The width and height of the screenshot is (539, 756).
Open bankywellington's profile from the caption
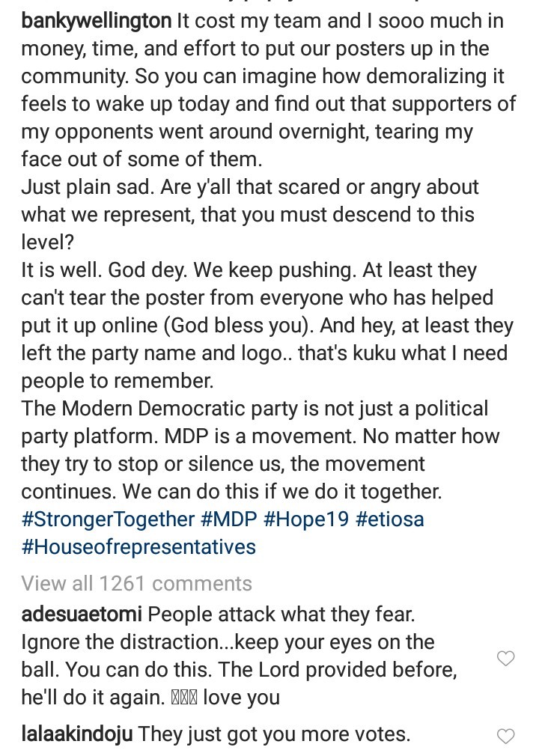point(96,21)
